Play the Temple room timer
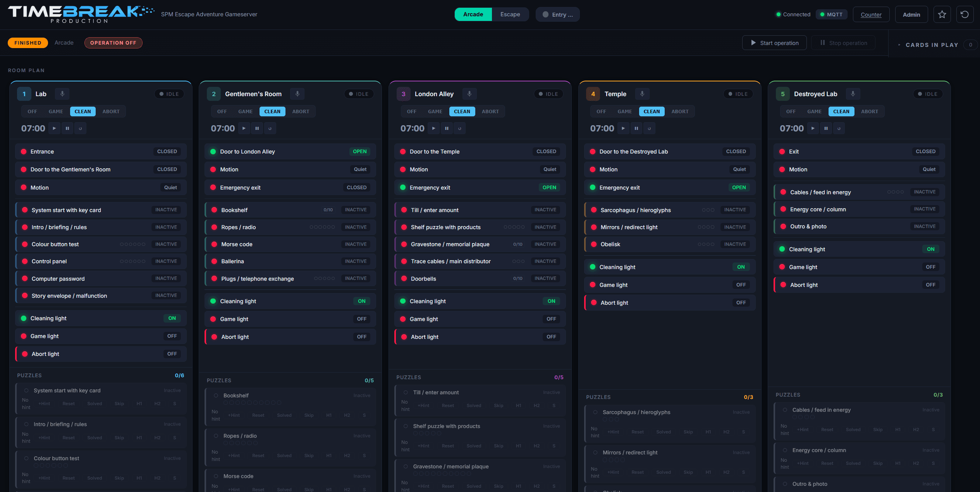Viewport: 980px width, 492px height. pyautogui.click(x=623, y=128)
